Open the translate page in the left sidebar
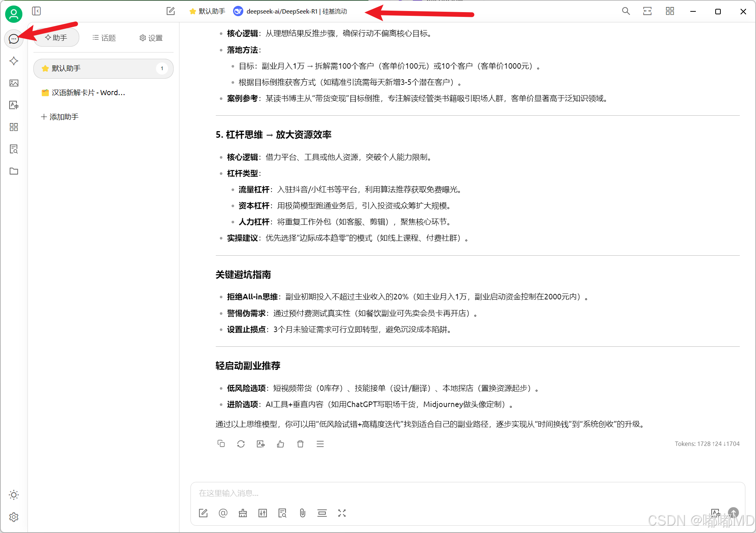The height and width of the screenshot is (533, 756). tap(14, 105)
